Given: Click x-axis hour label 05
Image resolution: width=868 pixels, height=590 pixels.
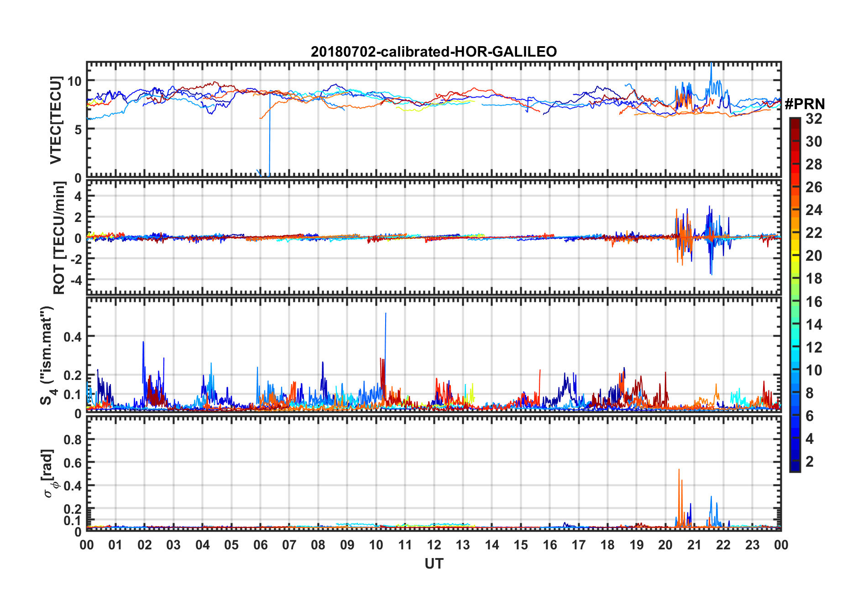Looking at the screenshot, I should pos(231,545).
